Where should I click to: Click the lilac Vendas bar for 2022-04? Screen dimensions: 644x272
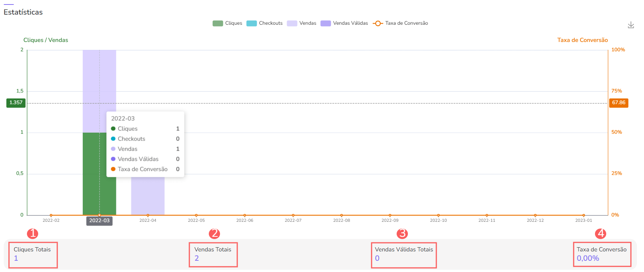[148, 196]
